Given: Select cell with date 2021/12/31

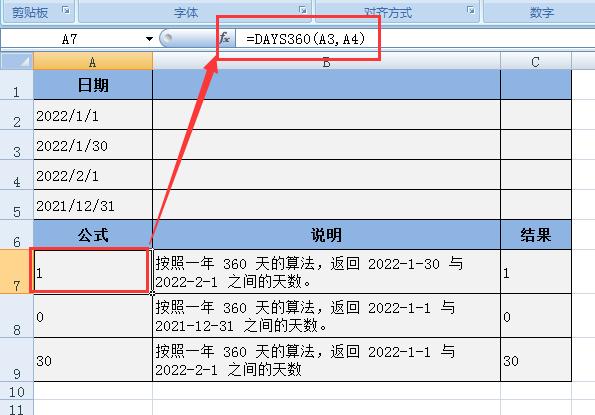Looking at the screenshot, I should tap(93, 205).
